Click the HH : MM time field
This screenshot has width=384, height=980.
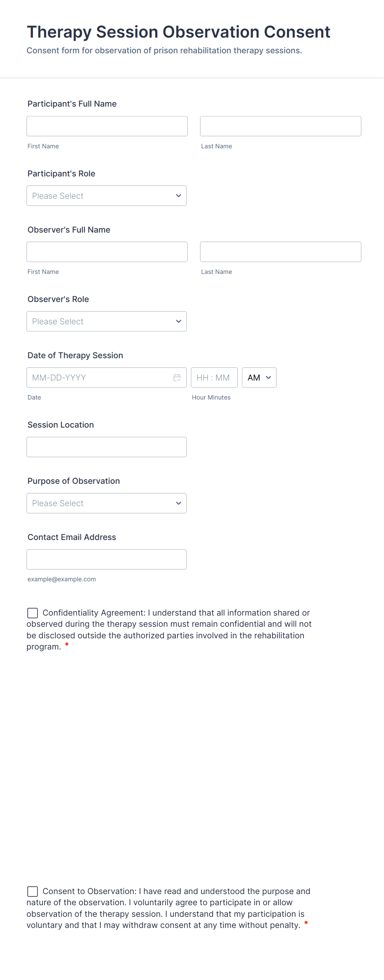(x=214, y=378)
